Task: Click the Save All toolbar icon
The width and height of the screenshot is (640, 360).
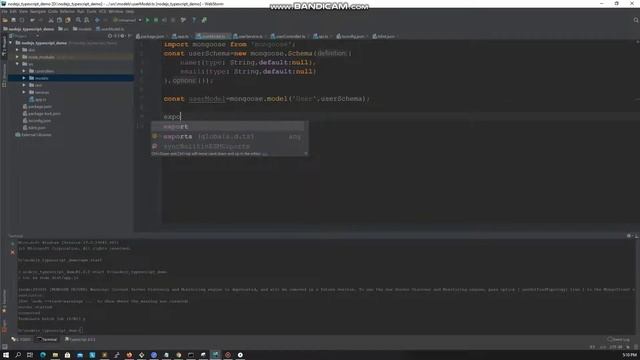Action: tap(13, 20)
